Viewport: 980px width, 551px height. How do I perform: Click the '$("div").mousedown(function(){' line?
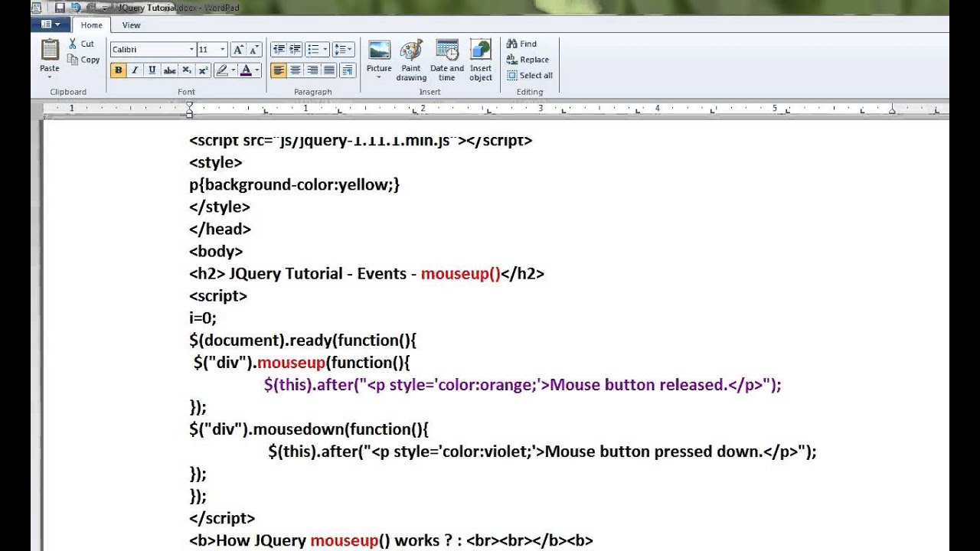click(309, 429)
